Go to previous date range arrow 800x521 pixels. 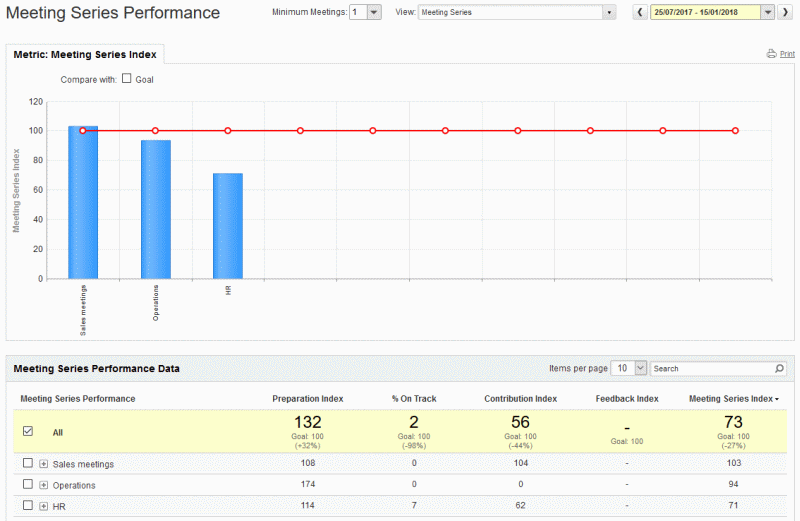tap(640, 12)
